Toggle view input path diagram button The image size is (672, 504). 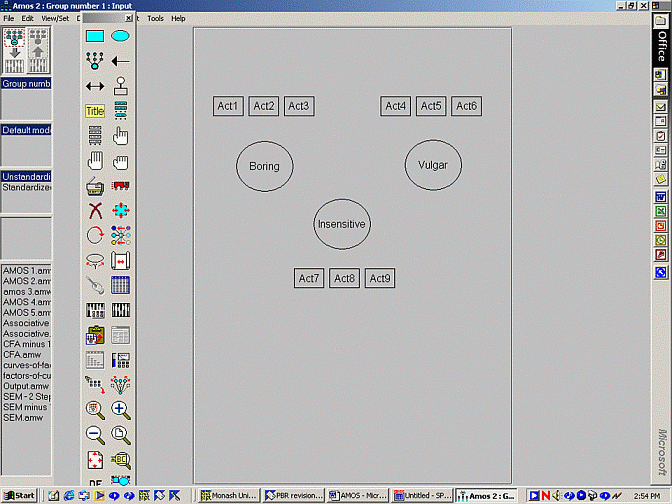[14, 49]
